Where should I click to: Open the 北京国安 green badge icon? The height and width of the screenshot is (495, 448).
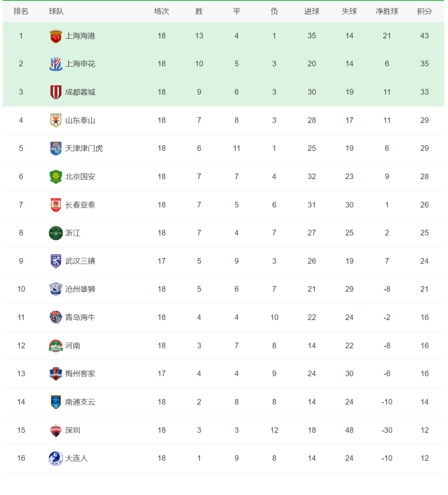56,177
